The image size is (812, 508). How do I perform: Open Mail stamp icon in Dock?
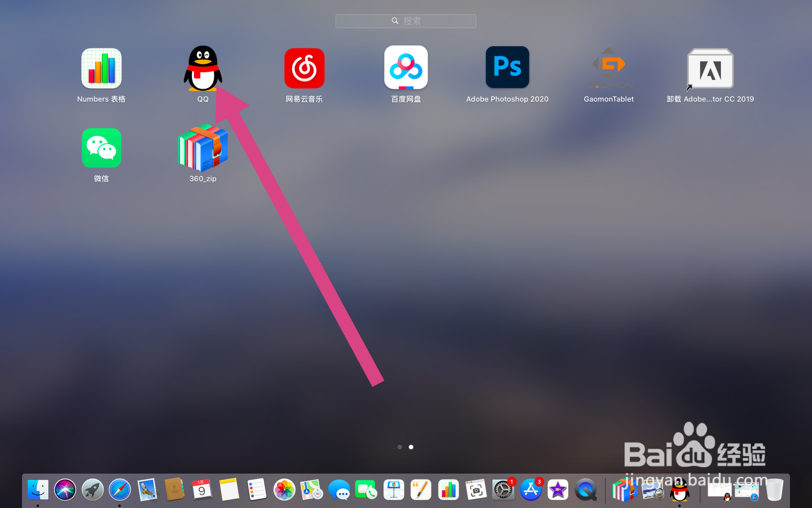[147, 490]
